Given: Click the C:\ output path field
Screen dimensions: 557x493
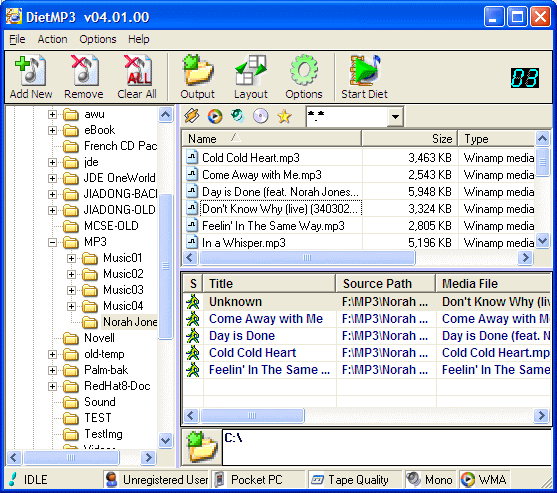Looking at the screenshot, I should tap(386, 447).
